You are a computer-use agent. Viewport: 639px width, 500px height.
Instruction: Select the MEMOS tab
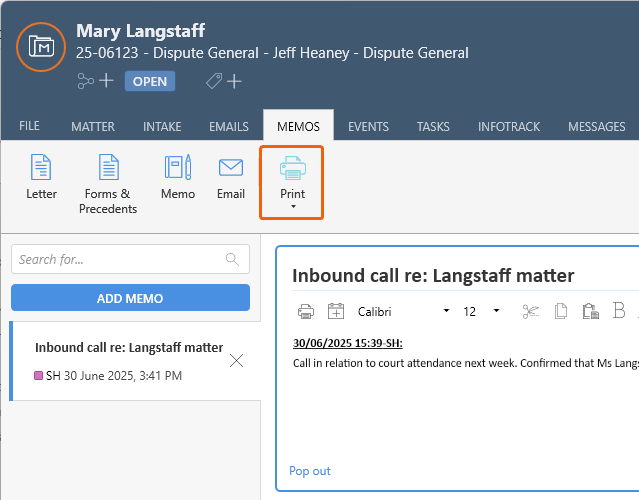pyautogui.click(x=298, y=126)
